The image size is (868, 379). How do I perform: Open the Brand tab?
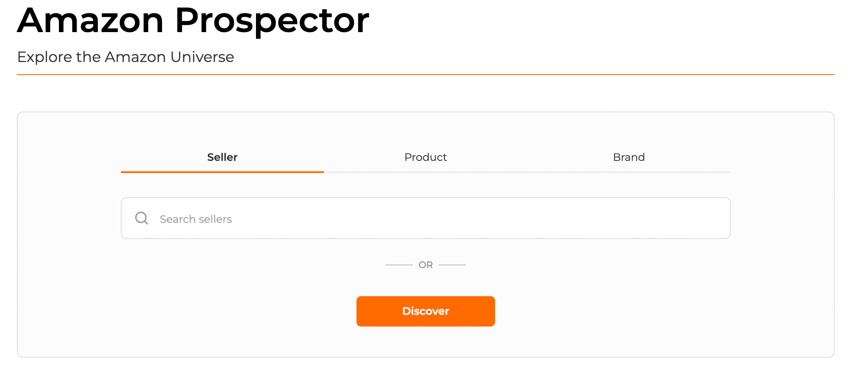(628, 157)
